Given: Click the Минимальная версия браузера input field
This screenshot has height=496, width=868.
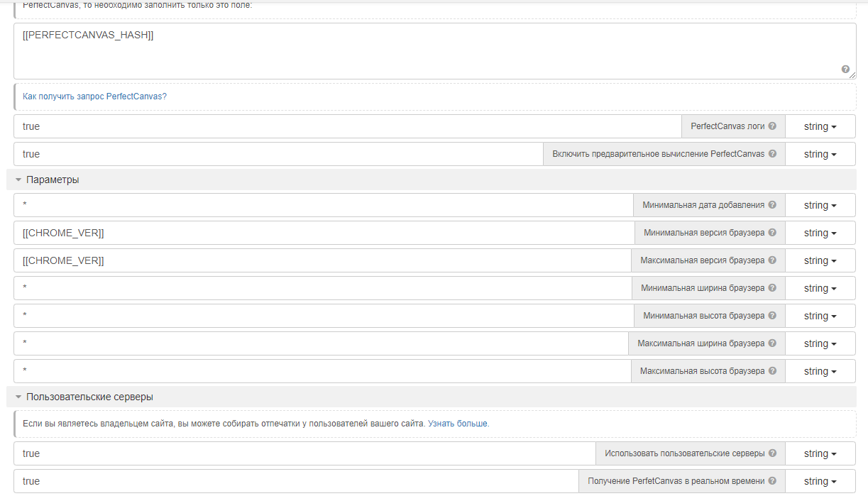Looking at the screenshot, I should click(324, 233).
